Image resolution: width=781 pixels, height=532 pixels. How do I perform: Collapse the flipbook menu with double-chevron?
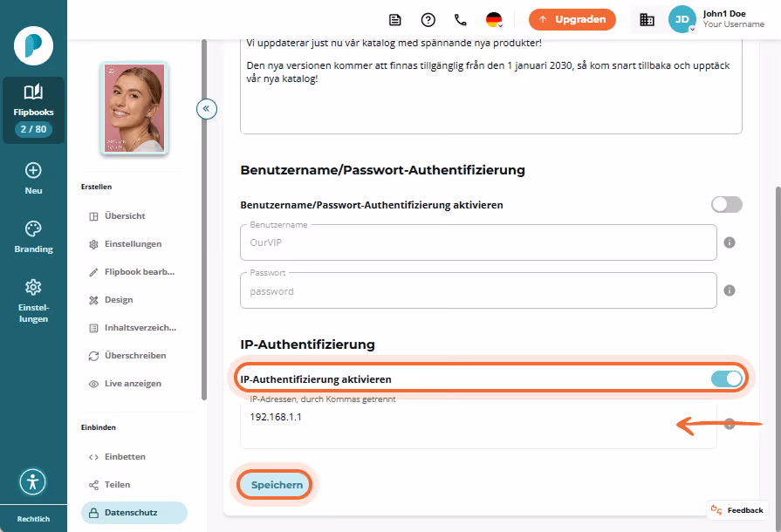tap(207, 108)
